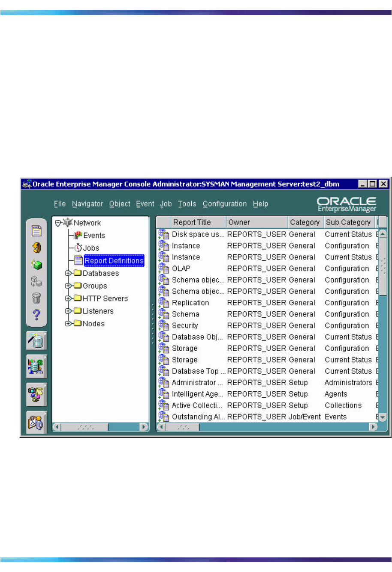
Task: Click the report page icon in the left toolbar
Action: [37, 231]
